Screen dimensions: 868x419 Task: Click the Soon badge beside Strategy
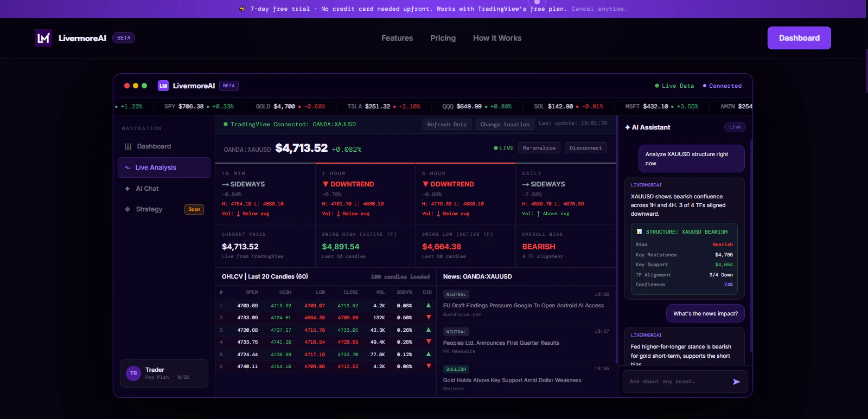point(194,209)
